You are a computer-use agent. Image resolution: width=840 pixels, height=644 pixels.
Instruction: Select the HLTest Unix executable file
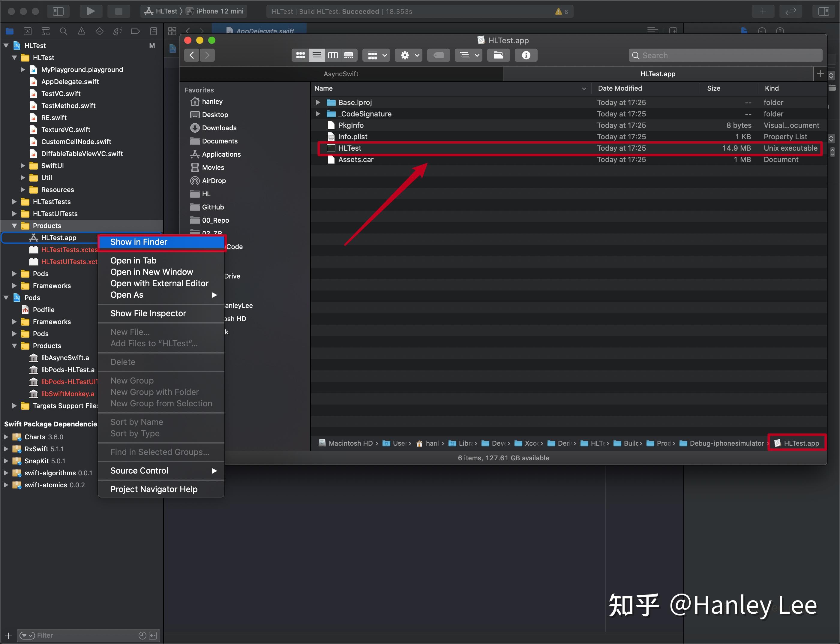[x=349, y=148]
